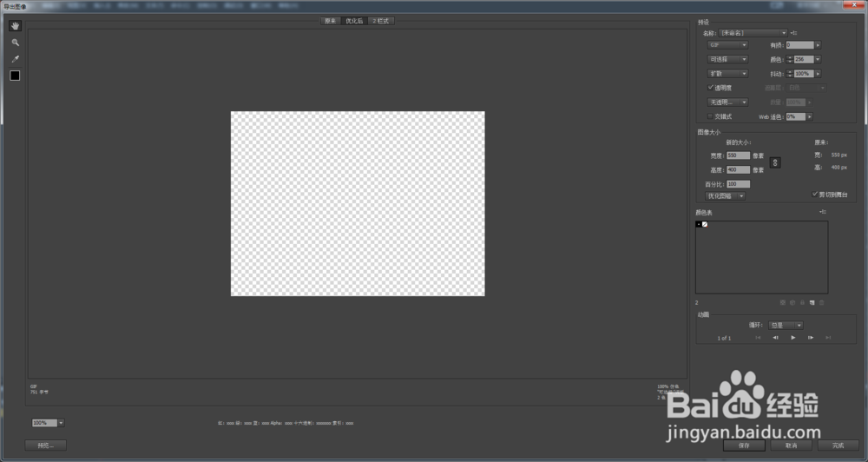Click the lock color icon

tap(802, 302)
